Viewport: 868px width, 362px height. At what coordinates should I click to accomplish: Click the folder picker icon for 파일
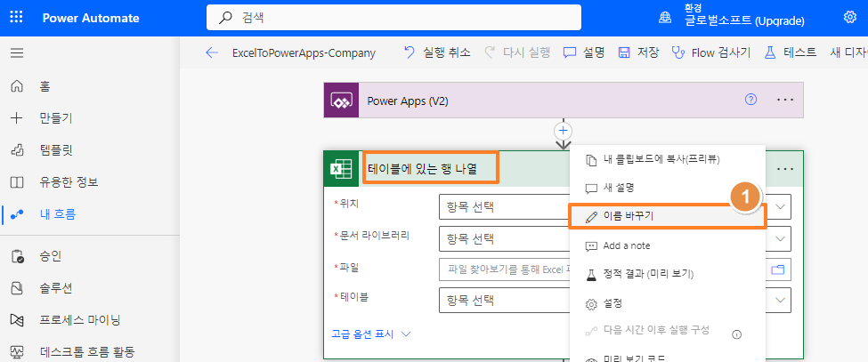tap(778, 269)
